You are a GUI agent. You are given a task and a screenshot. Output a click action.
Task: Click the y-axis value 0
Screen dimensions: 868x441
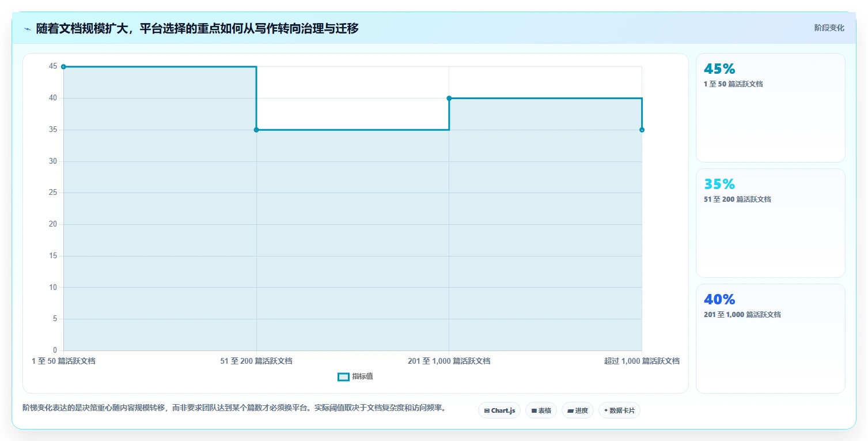coord(55,350)
